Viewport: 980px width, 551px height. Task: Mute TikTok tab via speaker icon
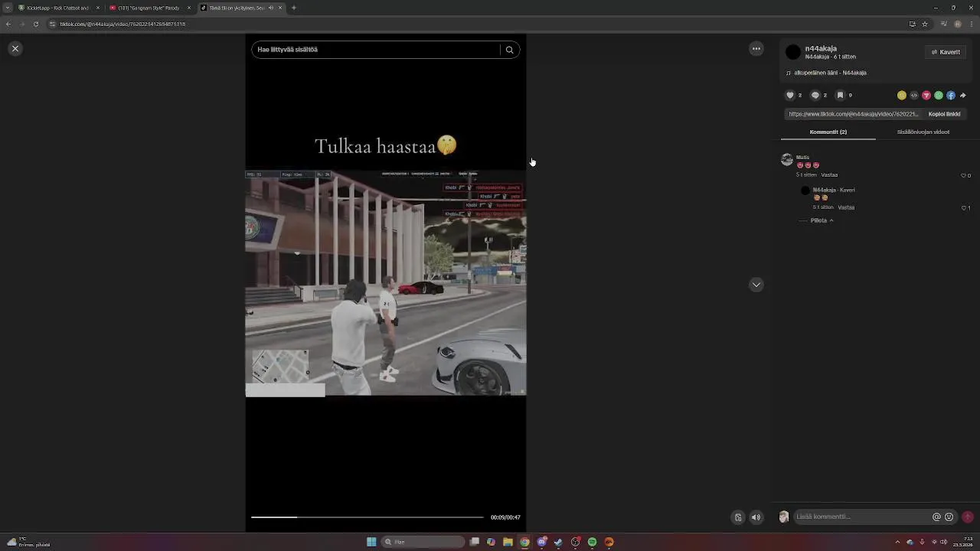coord(270,8)
